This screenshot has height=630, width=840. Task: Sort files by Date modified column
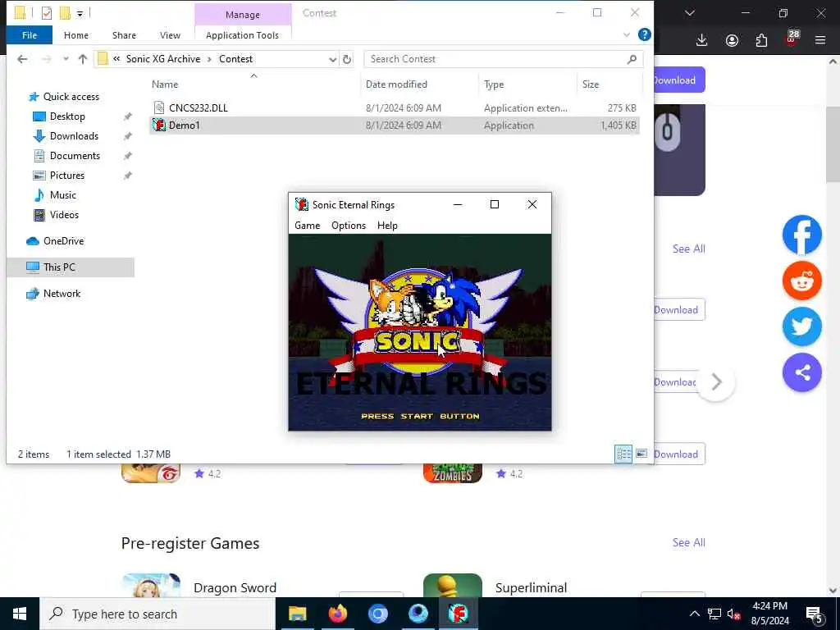[x=396, y=84]
